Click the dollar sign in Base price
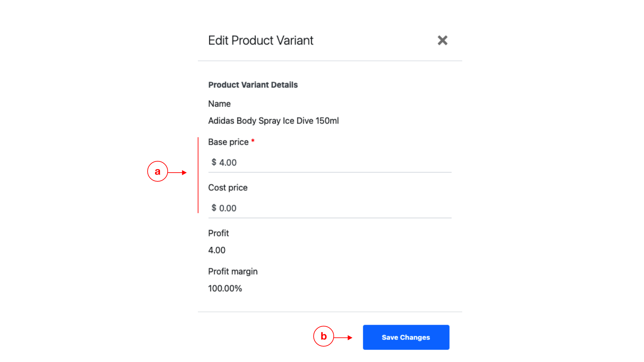The height and width of the screenshot is (362, 644). [x=214, y=162]
